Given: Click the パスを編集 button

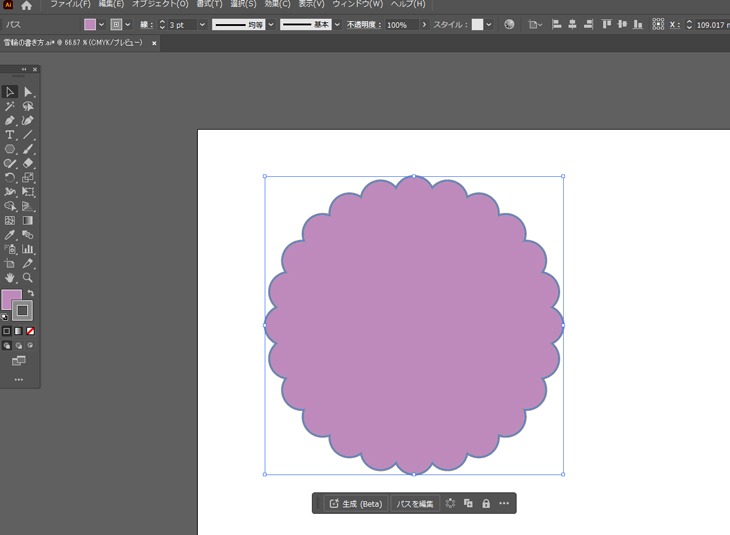Looking at the screenshot, I should (415, 503).
